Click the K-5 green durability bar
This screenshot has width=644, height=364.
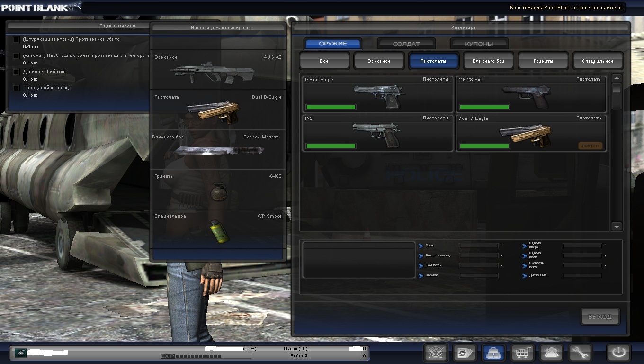click(x=331, y=146)
